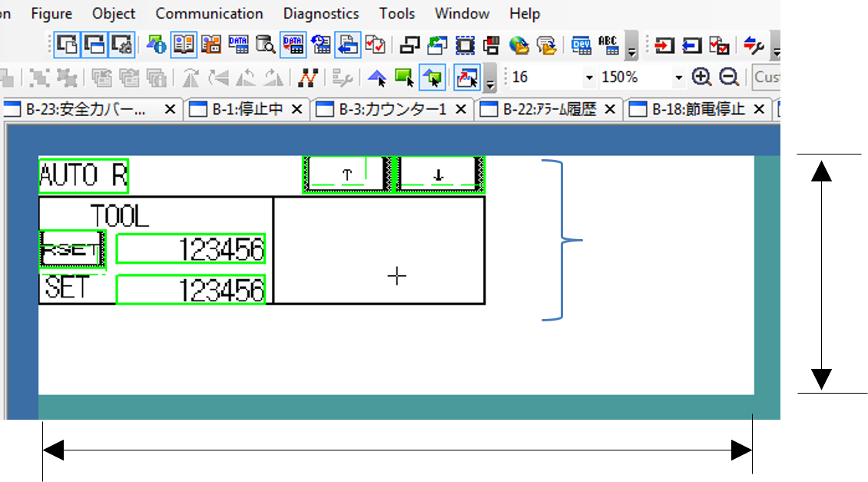
Task: Click the red-blue arrows with wrench icon
Action: pos(754,45)
